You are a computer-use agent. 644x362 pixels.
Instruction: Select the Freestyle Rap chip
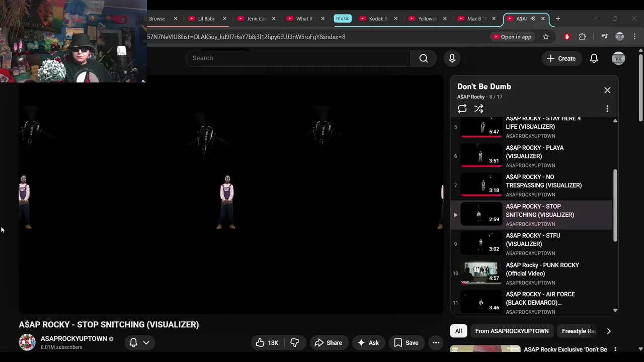coord(579,331)
